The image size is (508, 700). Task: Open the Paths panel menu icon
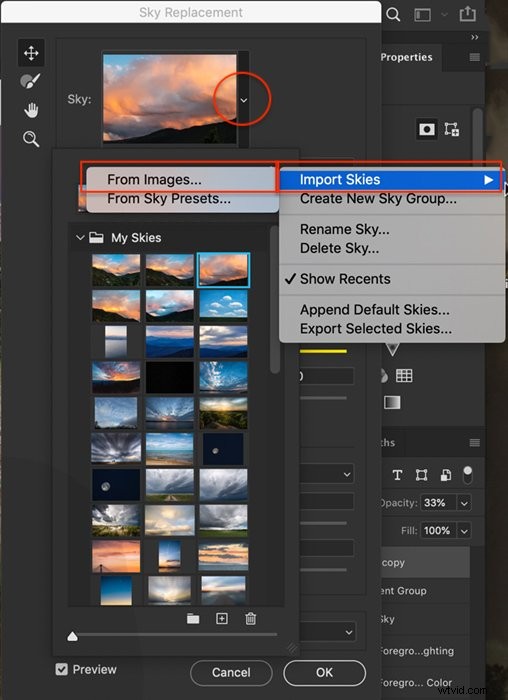click(475, 442)
